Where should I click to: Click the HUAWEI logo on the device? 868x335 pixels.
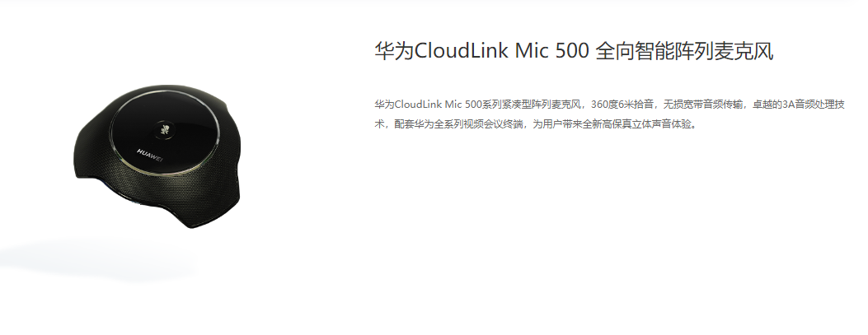pos(149,156)
